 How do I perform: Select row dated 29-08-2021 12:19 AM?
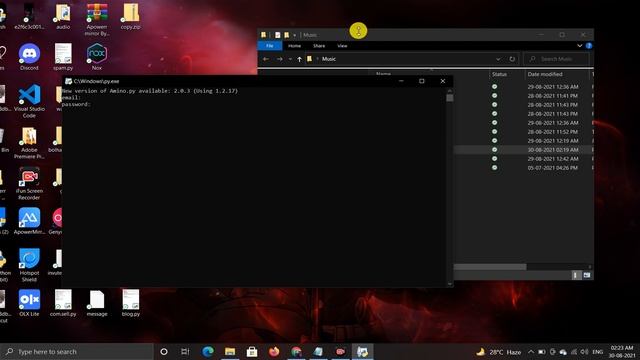click(524, 141)
